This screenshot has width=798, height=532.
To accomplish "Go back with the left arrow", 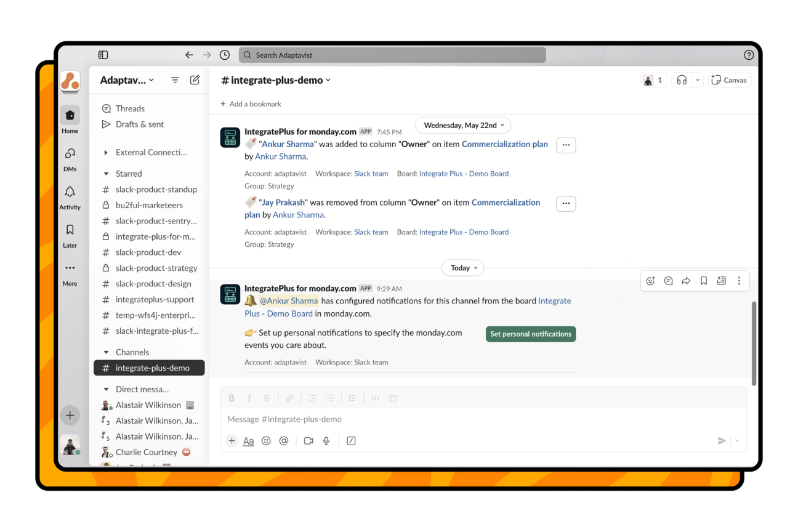I will coord(189,55).
